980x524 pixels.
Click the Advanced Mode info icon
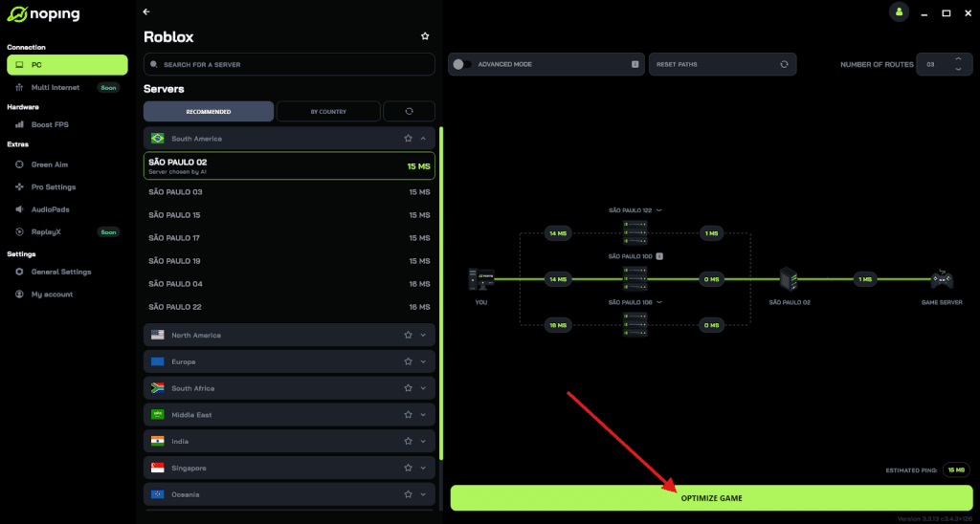pyautogui.click(x=635, y=64)
